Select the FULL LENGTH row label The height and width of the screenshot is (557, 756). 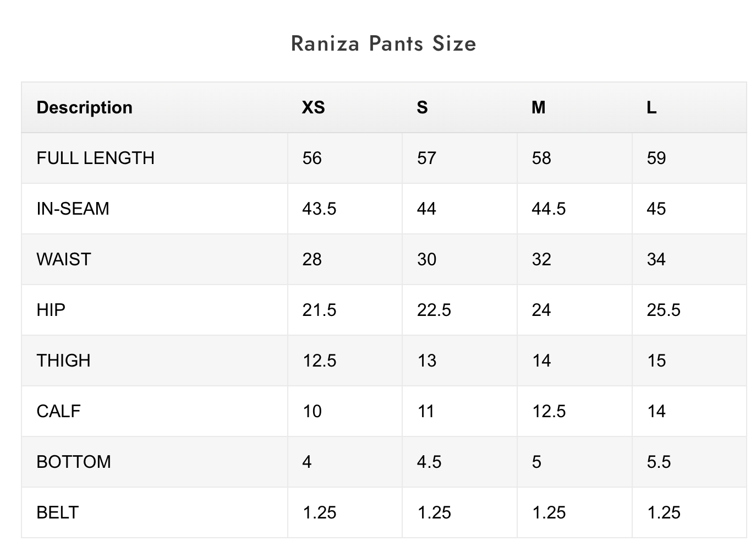click(x=95, y=158)
